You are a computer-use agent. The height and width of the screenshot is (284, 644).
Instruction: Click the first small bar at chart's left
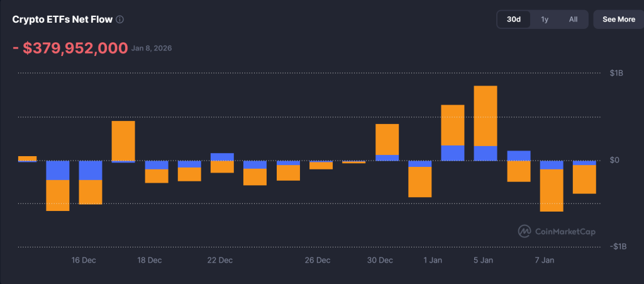(x=27, y=158)
